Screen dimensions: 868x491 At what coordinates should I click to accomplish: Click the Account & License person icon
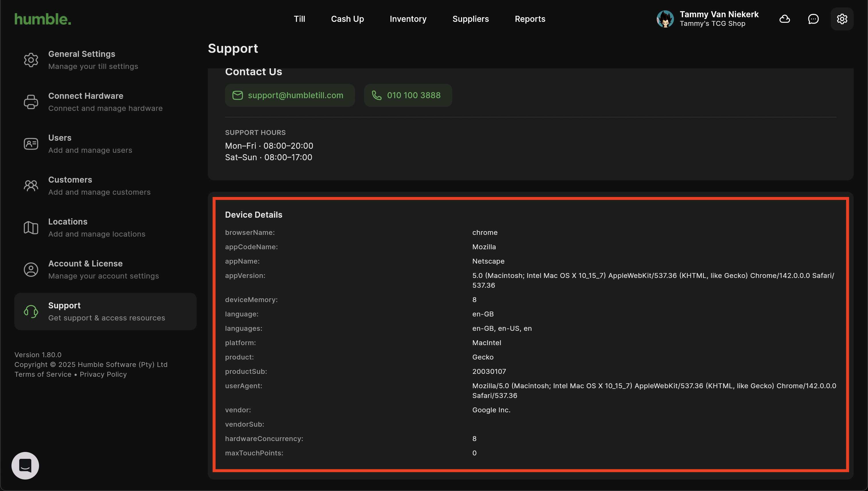(x=31, y=269)
